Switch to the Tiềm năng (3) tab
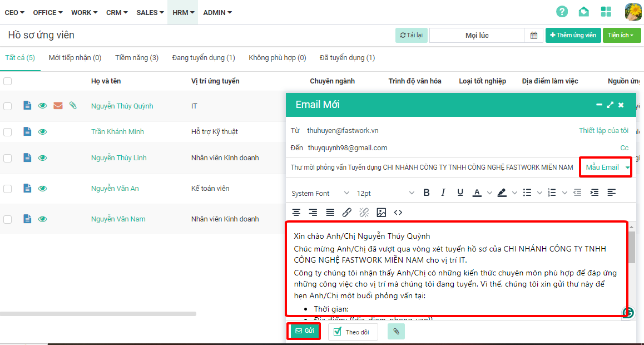The image size is (644, 345). click(137, 58)
